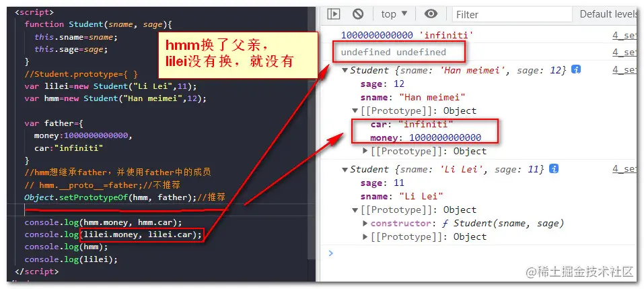Click the eye live expression icon
644x289 pixels.
431,14
